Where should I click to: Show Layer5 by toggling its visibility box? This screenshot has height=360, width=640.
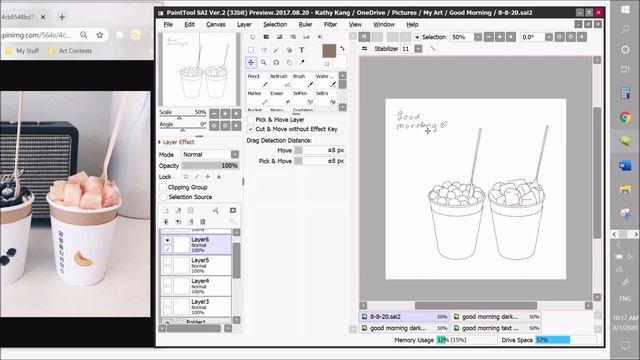coord(167,261)
